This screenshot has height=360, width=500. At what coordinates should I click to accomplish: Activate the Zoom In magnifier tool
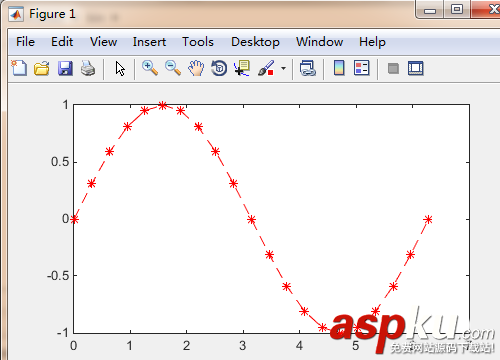click(x=150, y=68)
